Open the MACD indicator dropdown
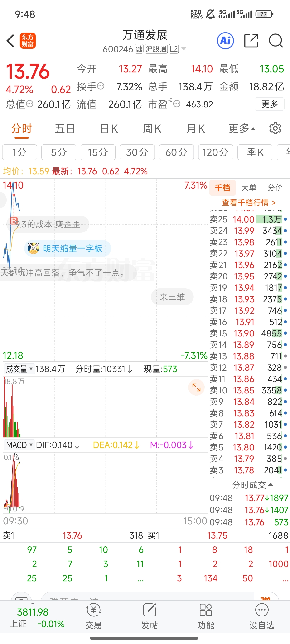The height and width of the screenshot is (644, 290). [19, 445]
